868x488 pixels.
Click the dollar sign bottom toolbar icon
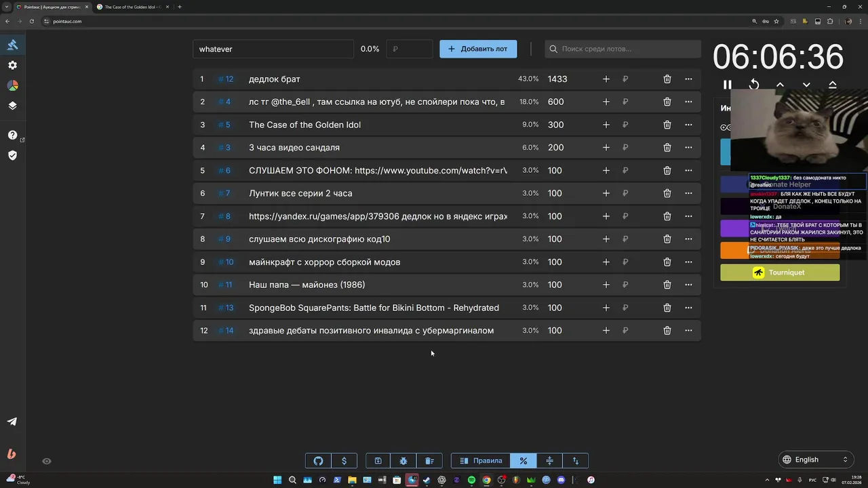click(x=344, y=461)
